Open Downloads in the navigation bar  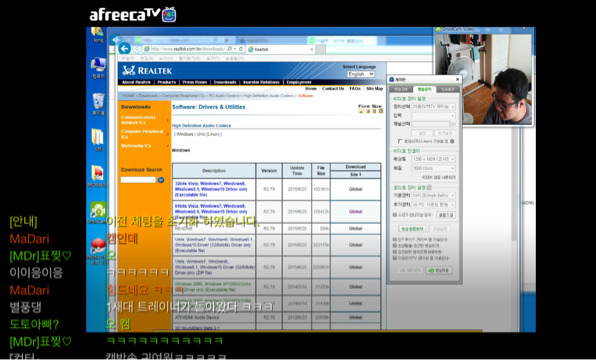pos(225,82)
